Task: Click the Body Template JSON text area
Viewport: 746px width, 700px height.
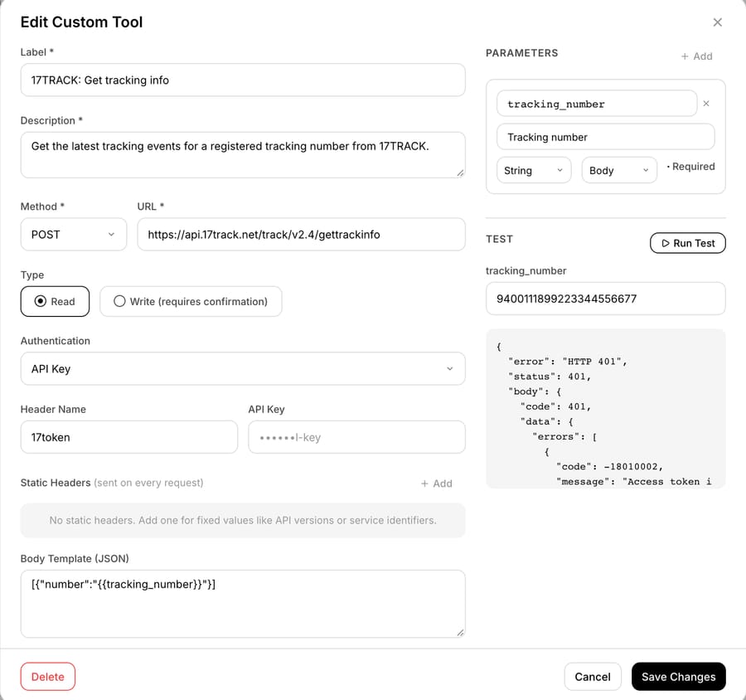Action: (243, 604)
